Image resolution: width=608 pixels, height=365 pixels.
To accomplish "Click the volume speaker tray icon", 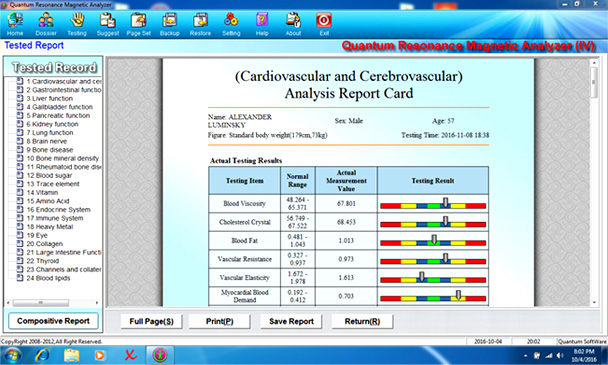I will pyautogui.click(x=560, y=355).
